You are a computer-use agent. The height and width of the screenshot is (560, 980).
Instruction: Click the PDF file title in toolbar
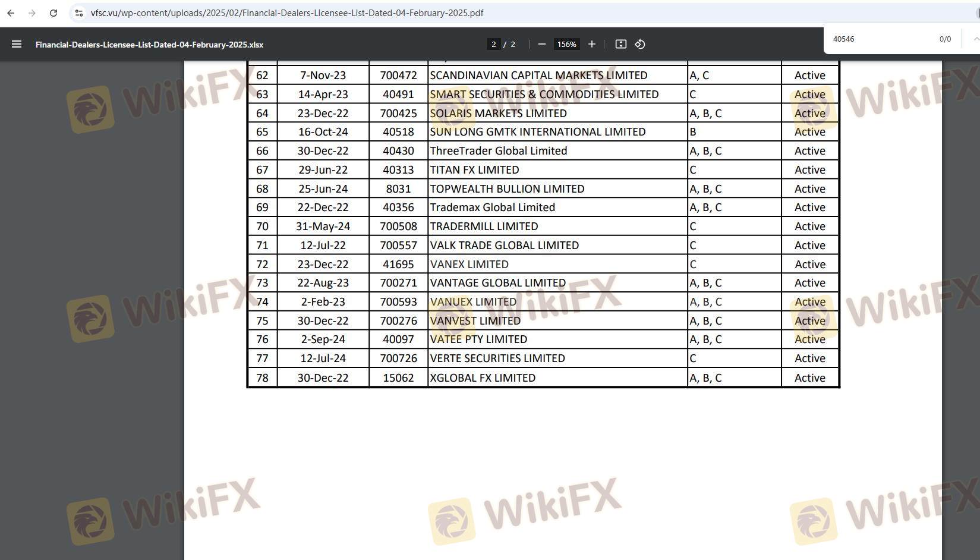coord(150,45)
